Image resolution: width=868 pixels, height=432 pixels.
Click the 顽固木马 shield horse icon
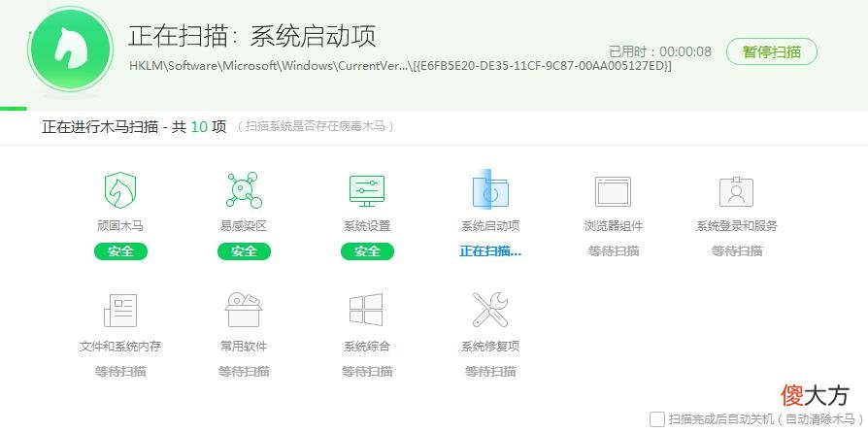tap(120, 190)
